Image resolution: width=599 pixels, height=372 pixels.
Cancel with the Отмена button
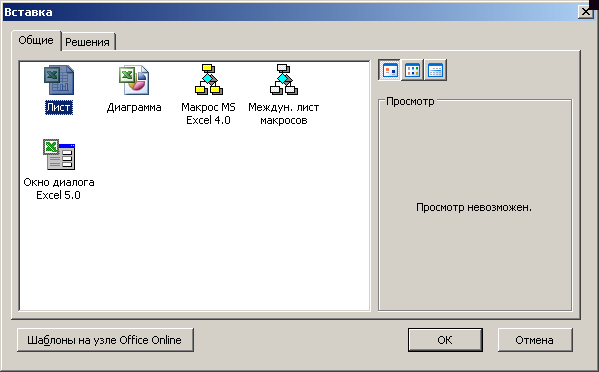[x=535, y=340]
